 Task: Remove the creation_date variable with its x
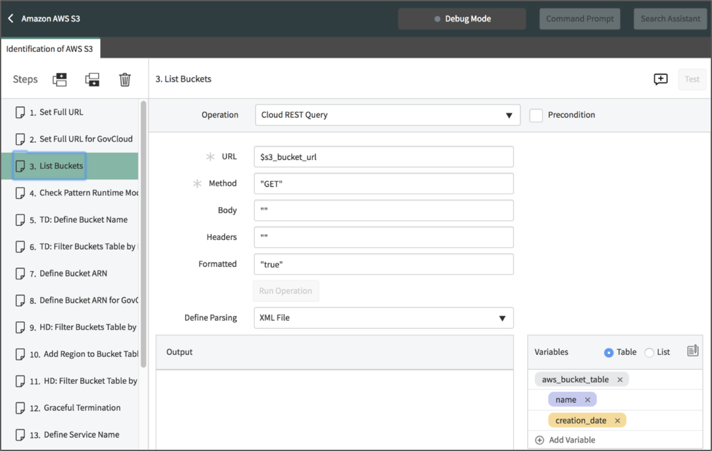[x=618, y=421]
